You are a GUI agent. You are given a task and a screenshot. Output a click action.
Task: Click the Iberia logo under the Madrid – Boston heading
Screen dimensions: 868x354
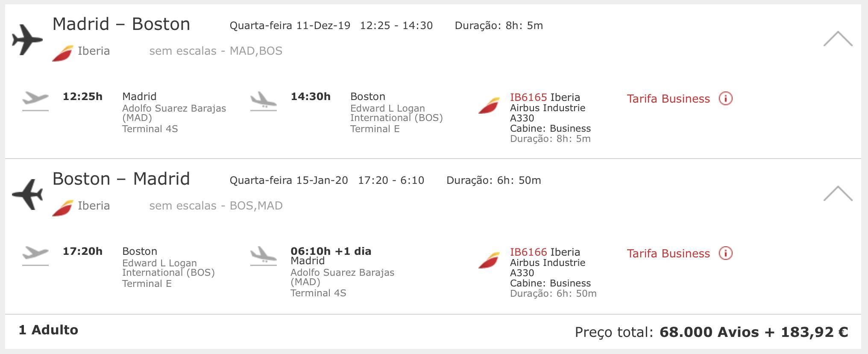(63, 53)
